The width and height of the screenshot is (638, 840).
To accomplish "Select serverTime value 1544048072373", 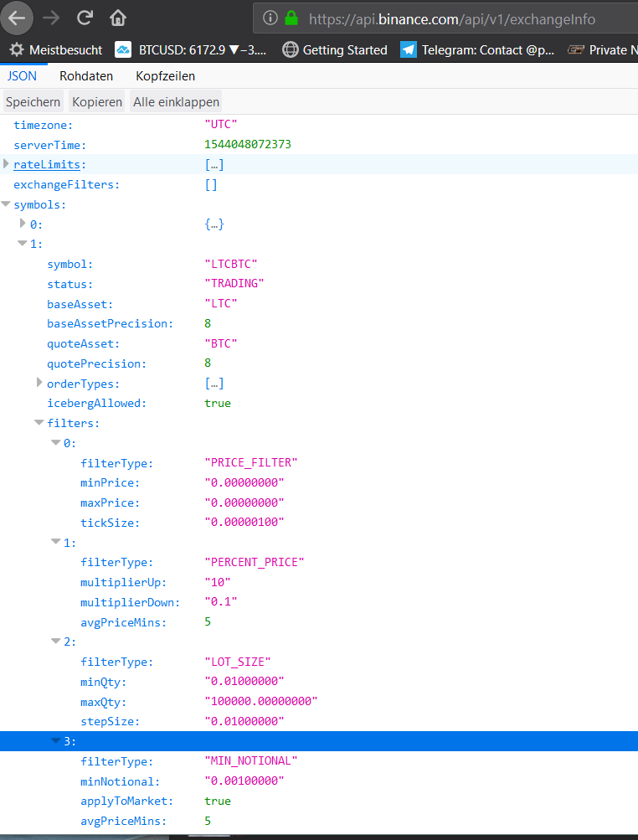I will pos(248,145).
